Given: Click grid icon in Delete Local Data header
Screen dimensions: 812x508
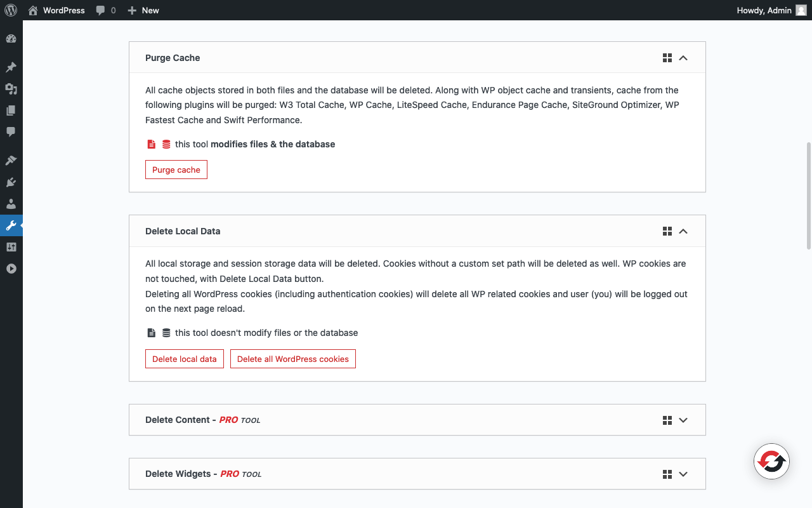Looking at the screenshot, I should [x=667, y=231].
